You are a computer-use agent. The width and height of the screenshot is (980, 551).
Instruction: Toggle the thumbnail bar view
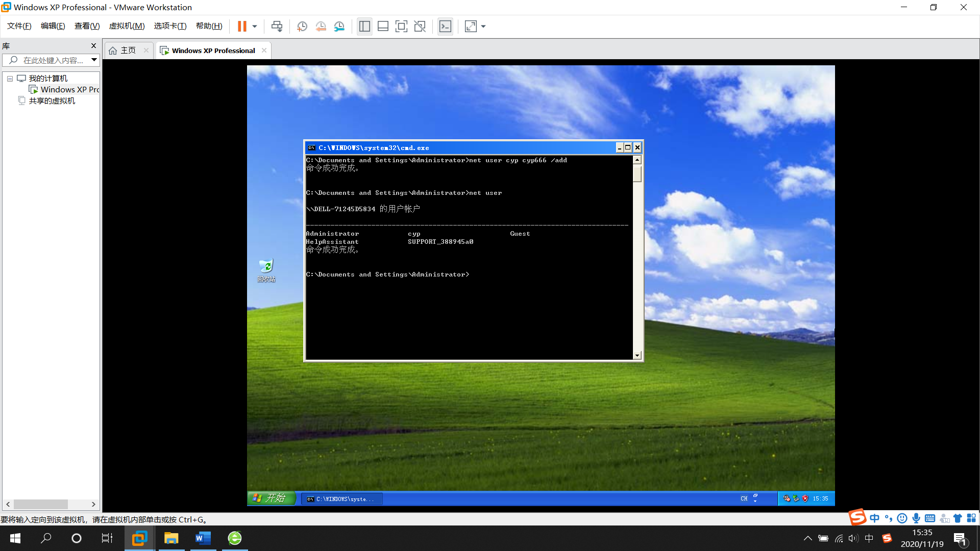click(383, 27)
